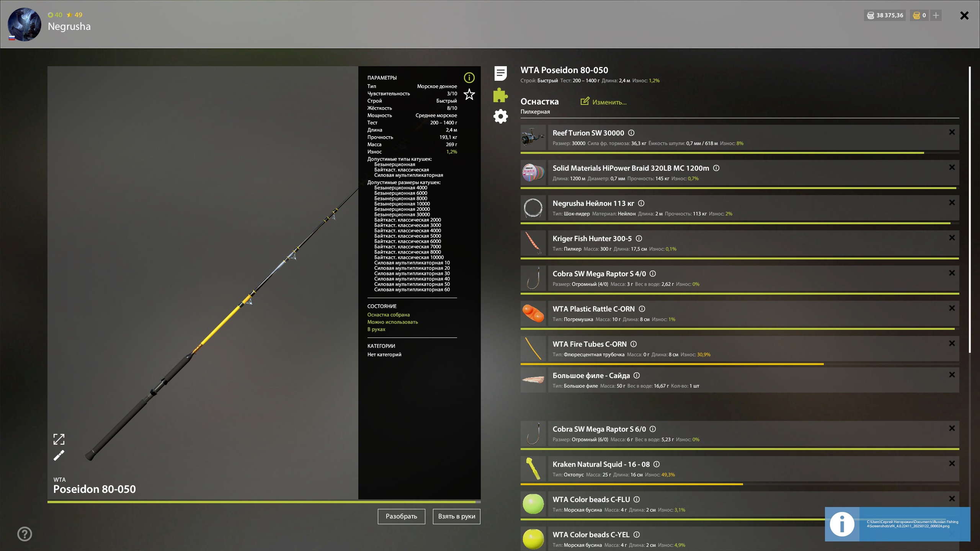
Task: Open the gear settings tab icon
Action: click(500, 116)
